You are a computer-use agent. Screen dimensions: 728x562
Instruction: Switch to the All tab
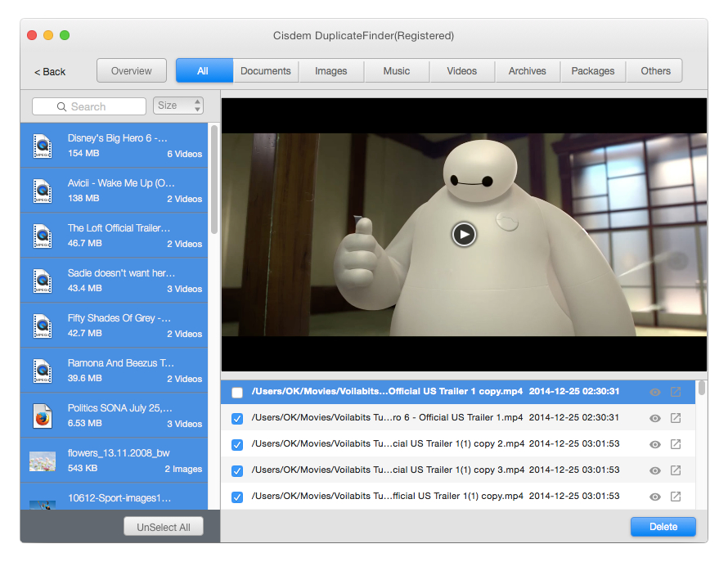pos(204,70)
